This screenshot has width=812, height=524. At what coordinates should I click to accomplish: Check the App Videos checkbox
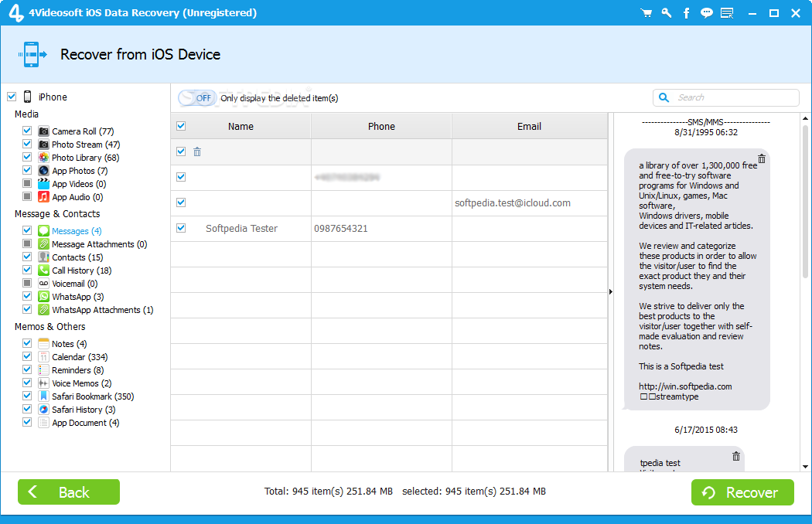coord(27,183)
